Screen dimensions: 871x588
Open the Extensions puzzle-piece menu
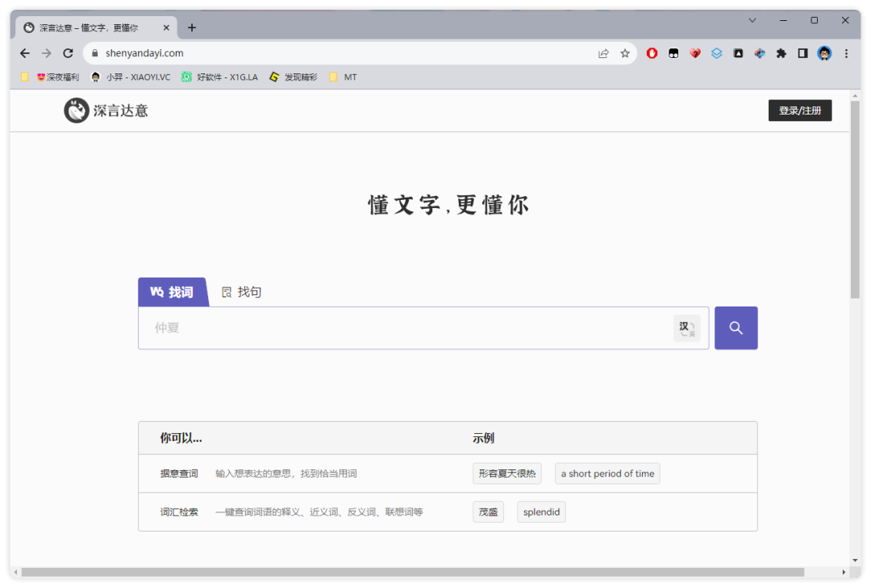click(781, 53)
